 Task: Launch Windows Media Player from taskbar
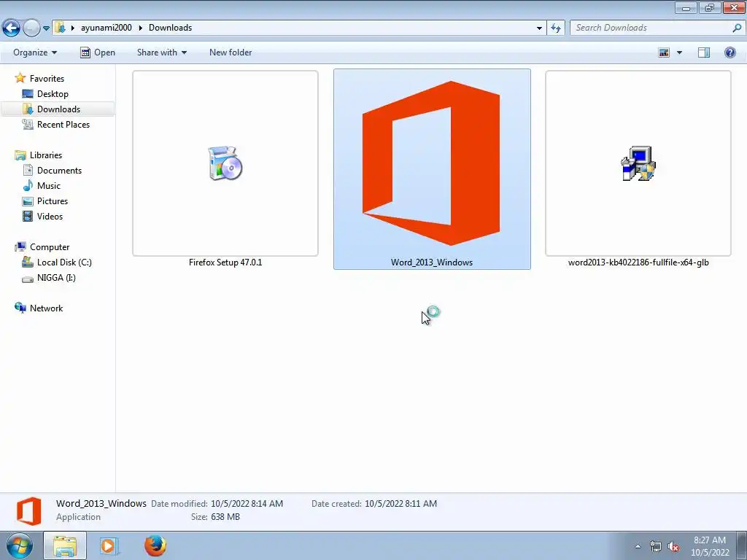[x=109, y=545]
